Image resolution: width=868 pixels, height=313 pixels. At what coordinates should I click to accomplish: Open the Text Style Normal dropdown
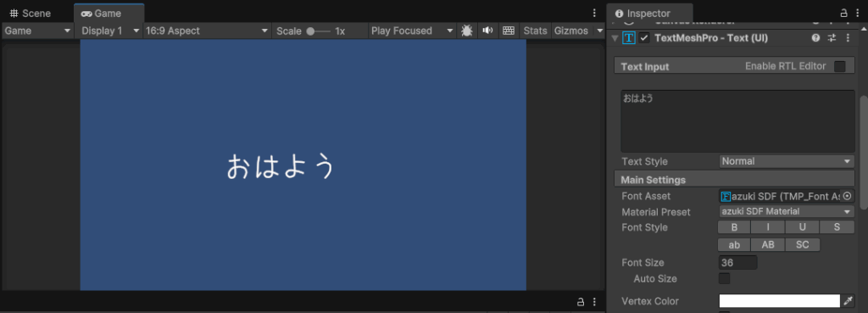(x=787, y=162)
